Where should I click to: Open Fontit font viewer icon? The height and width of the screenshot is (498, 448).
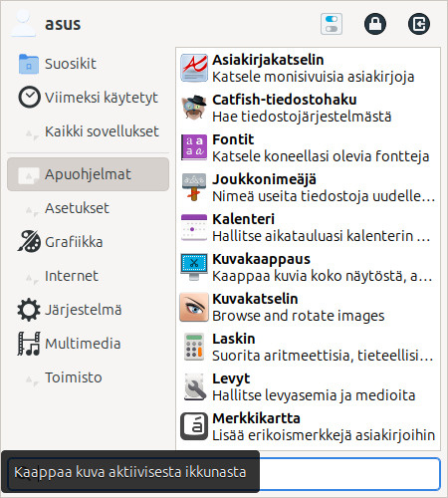(x=194, y=147)
